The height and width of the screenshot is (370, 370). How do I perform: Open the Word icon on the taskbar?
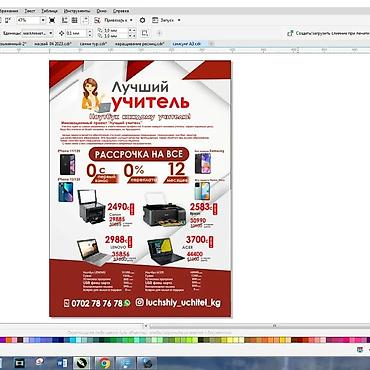click(x=62, y=363)
